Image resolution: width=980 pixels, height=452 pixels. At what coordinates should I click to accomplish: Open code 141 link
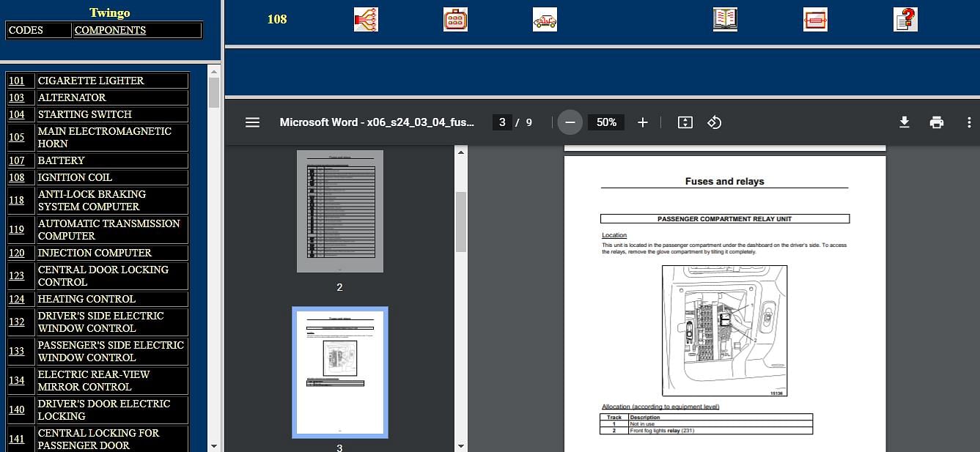[16, 439]
